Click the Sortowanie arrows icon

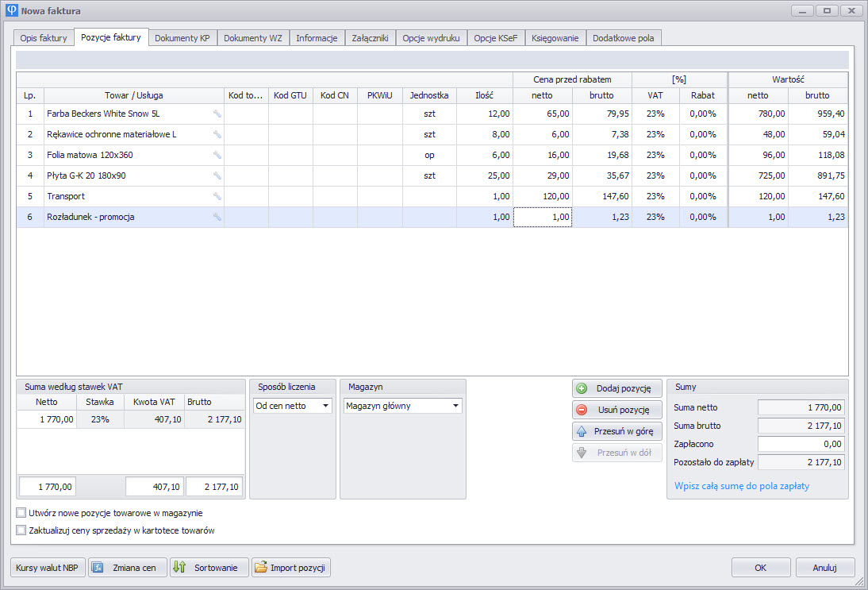(179, 568)
